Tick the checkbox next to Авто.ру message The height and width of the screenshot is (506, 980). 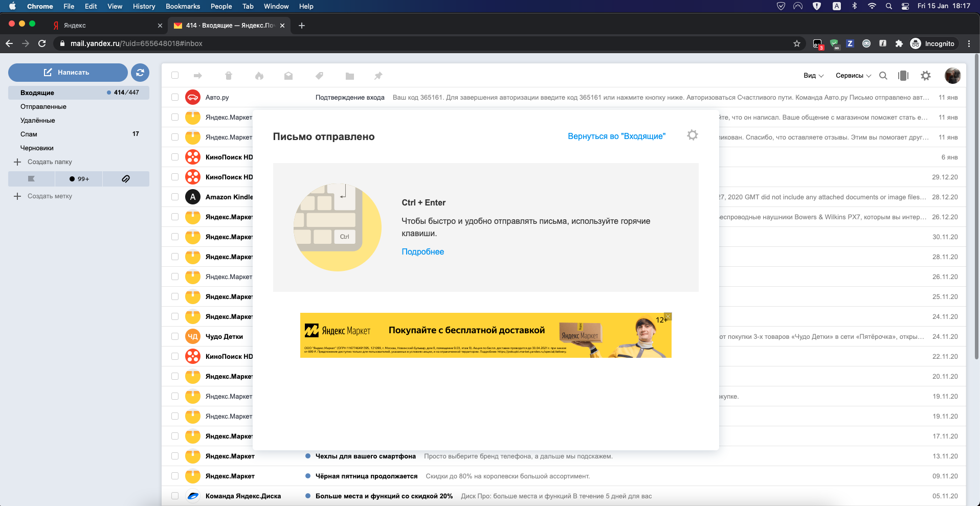pyautogui.click(x=175, y=97)
